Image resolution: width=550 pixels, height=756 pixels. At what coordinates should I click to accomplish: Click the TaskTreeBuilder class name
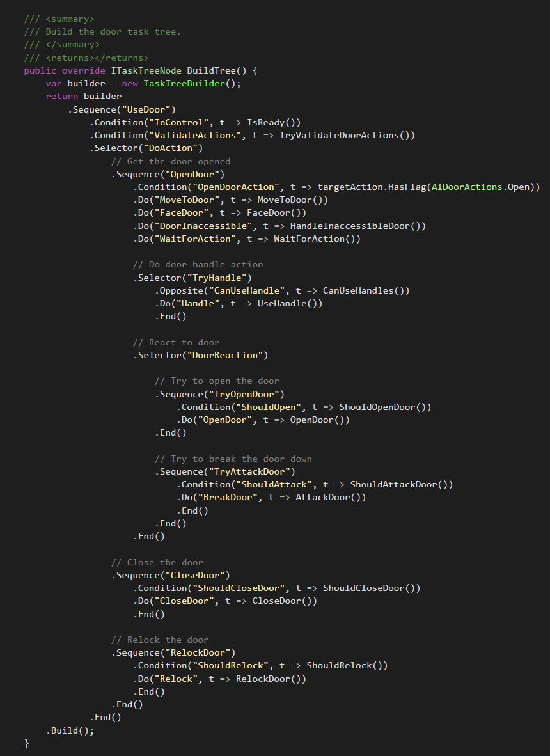coord(184,83)
